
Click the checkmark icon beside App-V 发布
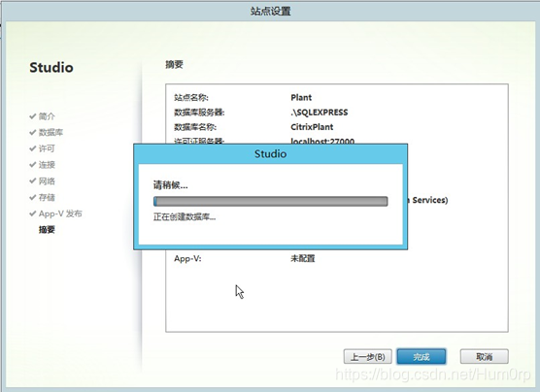point(33,213)
